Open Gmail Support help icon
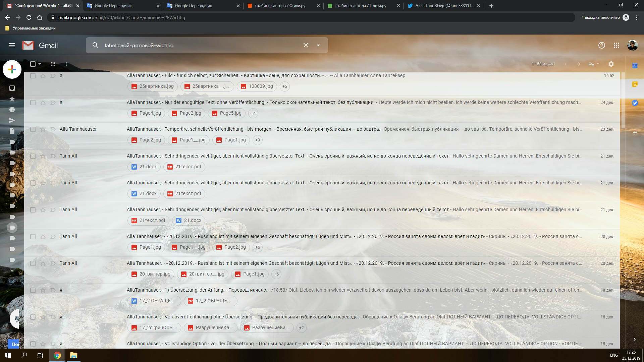 pos(602,45)
